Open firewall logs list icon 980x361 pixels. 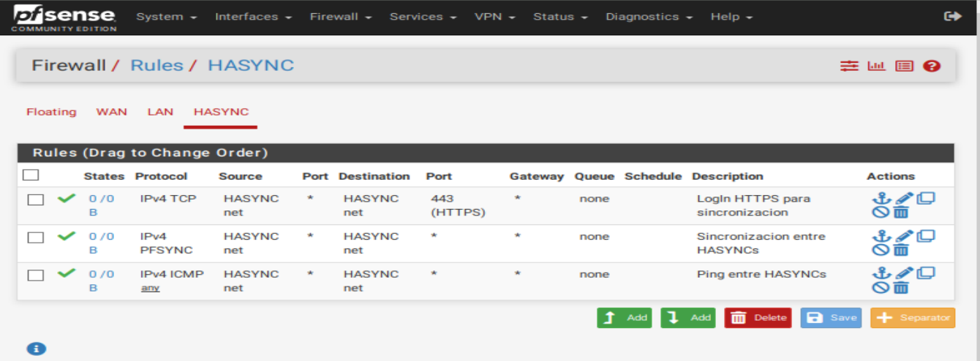(x=905, y=66)
